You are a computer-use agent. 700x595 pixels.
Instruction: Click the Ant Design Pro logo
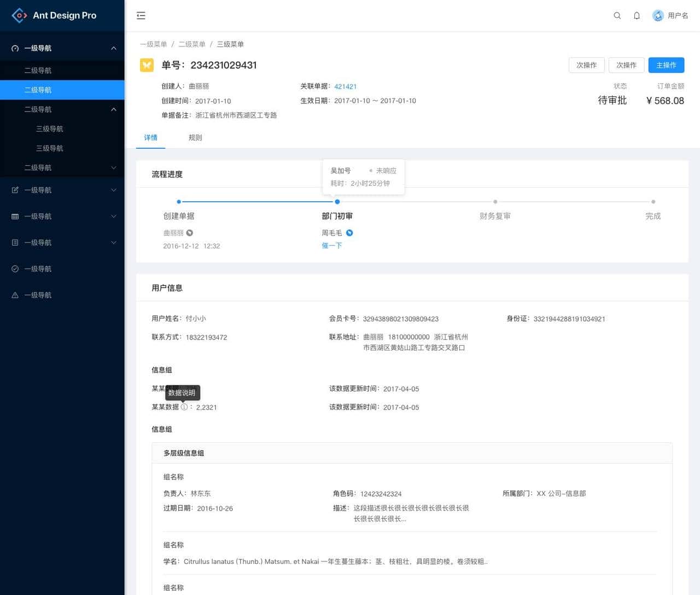tap(20, 15)
